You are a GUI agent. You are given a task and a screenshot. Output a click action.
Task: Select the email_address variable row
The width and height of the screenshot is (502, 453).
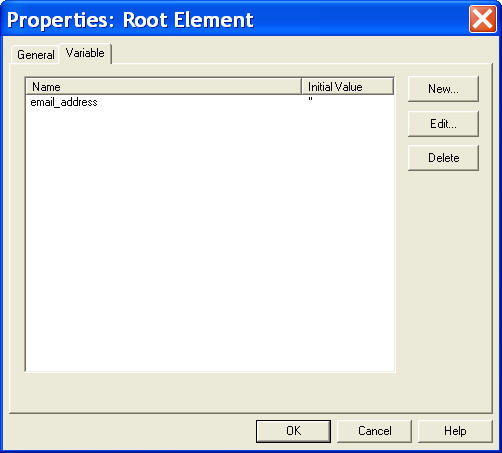210,102
